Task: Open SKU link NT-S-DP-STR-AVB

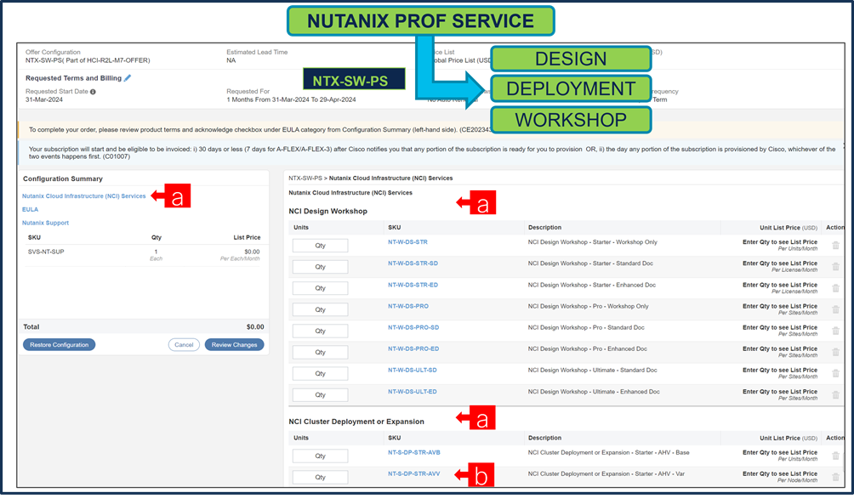Action: click(414, 452)
